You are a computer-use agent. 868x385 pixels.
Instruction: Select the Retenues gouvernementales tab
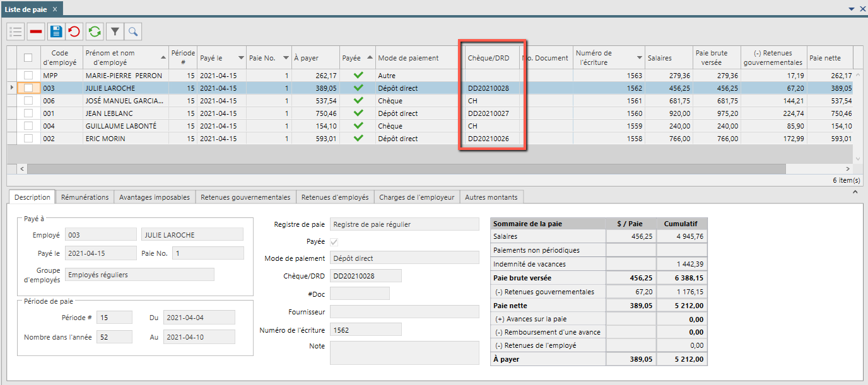(245, 197)
